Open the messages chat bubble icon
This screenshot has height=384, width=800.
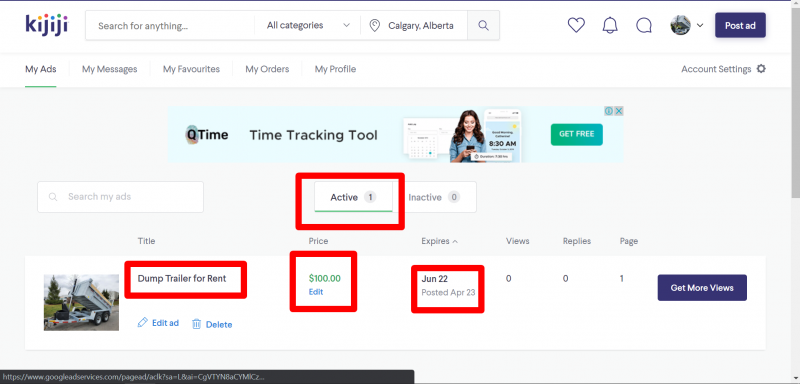[644, 25]
